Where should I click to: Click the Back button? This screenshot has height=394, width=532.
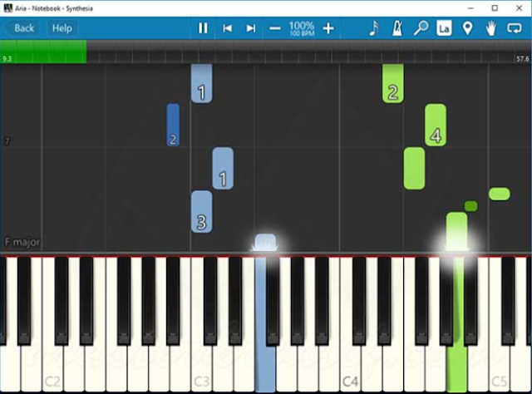coord(22,28)
